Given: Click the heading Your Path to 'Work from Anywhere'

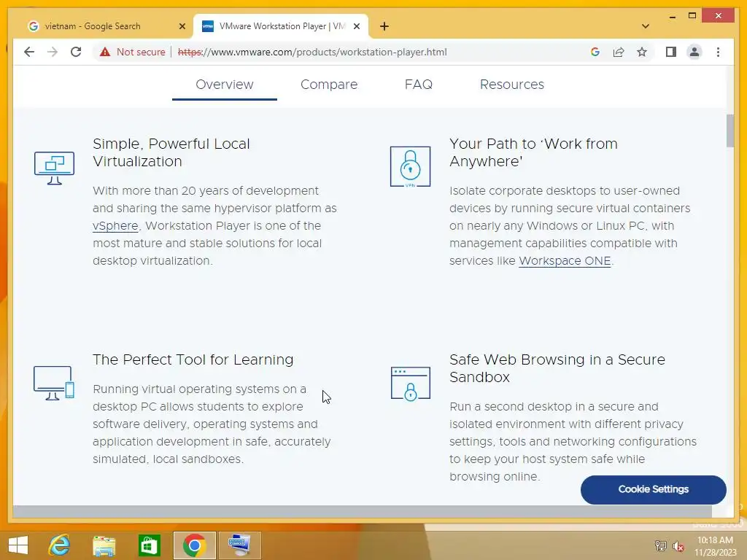Looking at the screenshot, I should point(533,152).
